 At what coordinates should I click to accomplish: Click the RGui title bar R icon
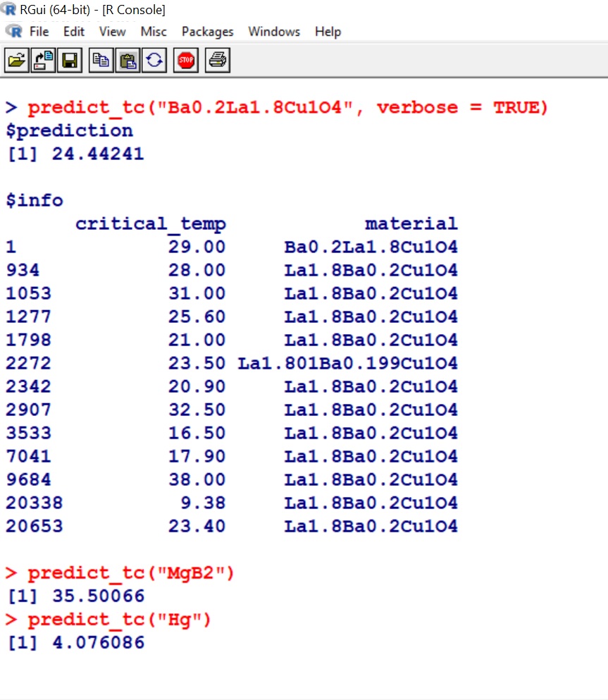tap(8, 9)
